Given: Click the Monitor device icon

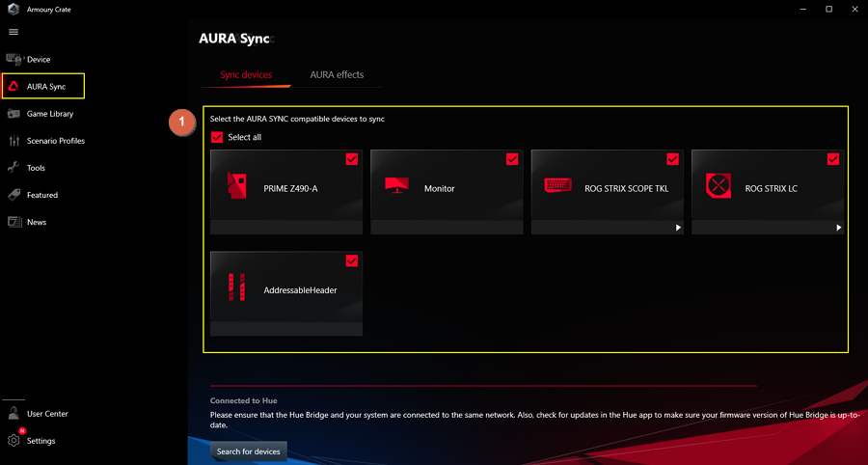Looking at the screenshot, I should (397, 185).
